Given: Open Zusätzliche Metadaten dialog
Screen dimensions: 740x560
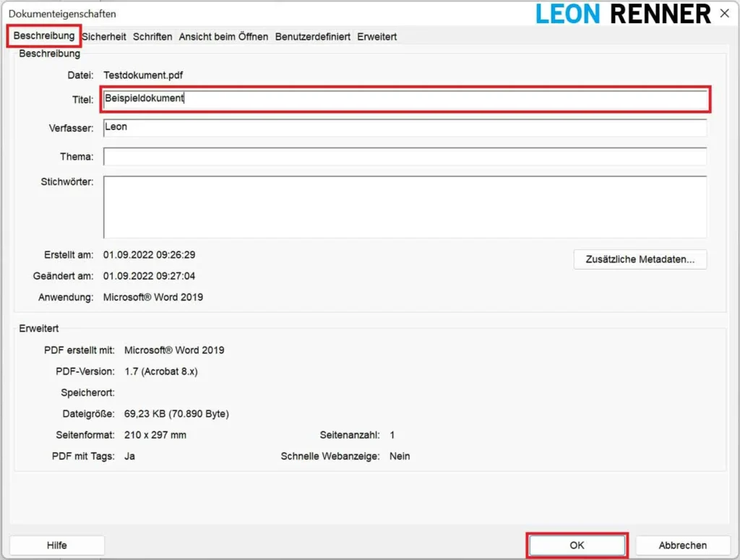Looking at the screenshot, I should 640,259.
